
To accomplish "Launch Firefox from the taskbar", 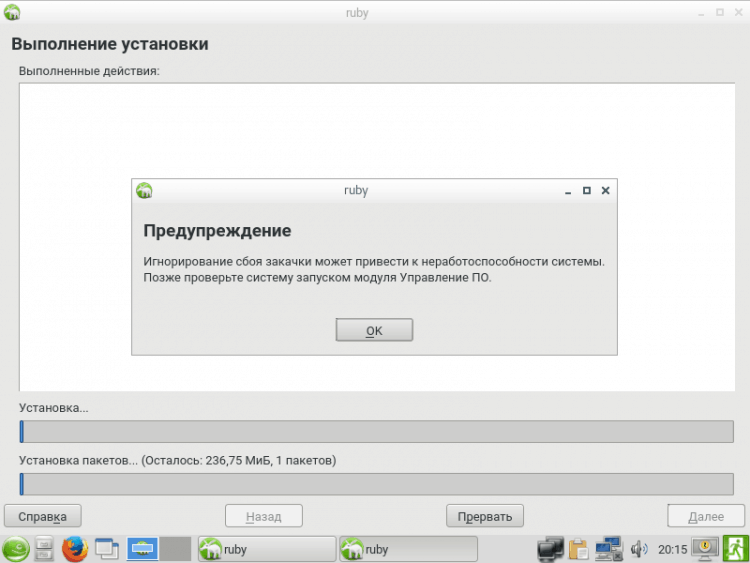I will click(75, 549).
